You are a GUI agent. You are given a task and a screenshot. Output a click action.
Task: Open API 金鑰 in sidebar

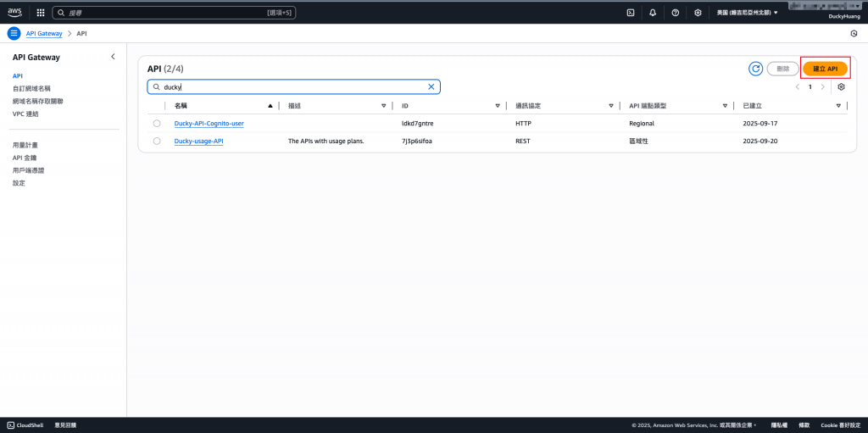pos(25,158)
